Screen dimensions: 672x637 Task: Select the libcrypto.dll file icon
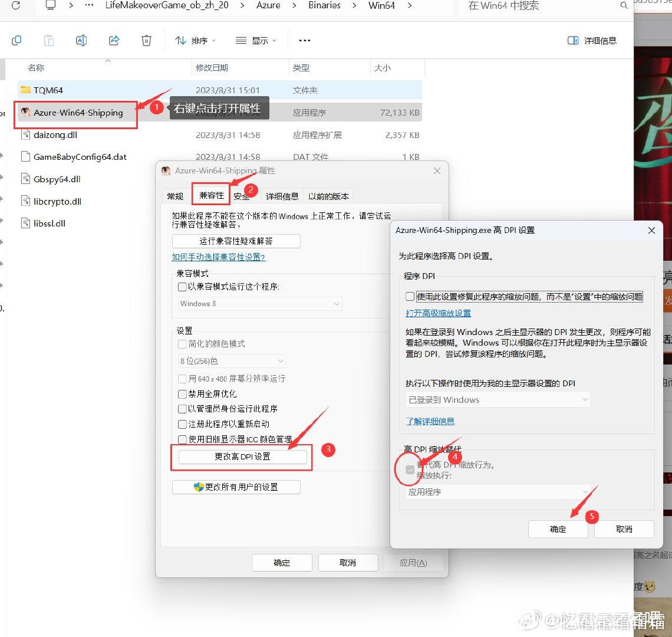pos(26,201)
